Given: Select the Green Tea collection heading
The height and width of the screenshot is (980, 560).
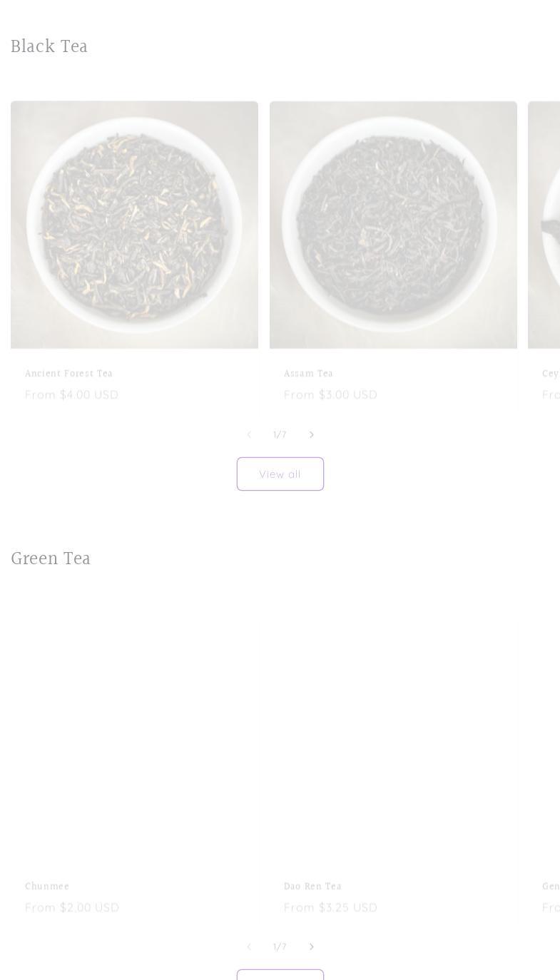Looking at the screenshot, I should [51, 558].
